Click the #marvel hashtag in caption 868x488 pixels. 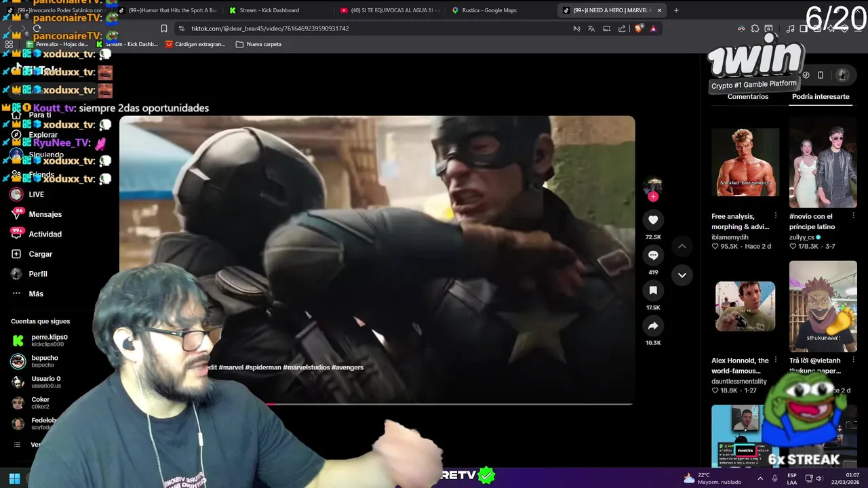pyautogui.click(x=231, y=367)
